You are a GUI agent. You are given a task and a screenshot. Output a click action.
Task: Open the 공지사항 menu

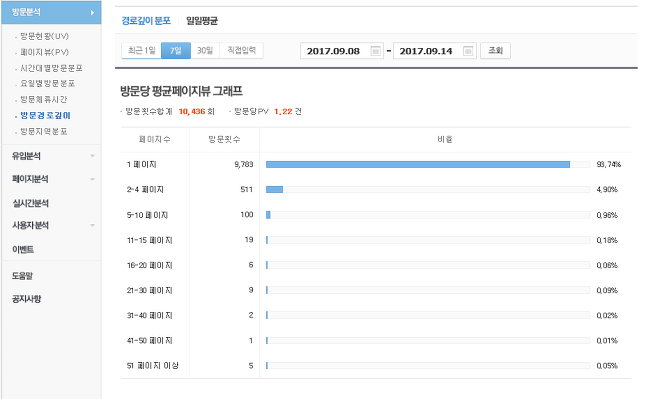click(27, 299)
